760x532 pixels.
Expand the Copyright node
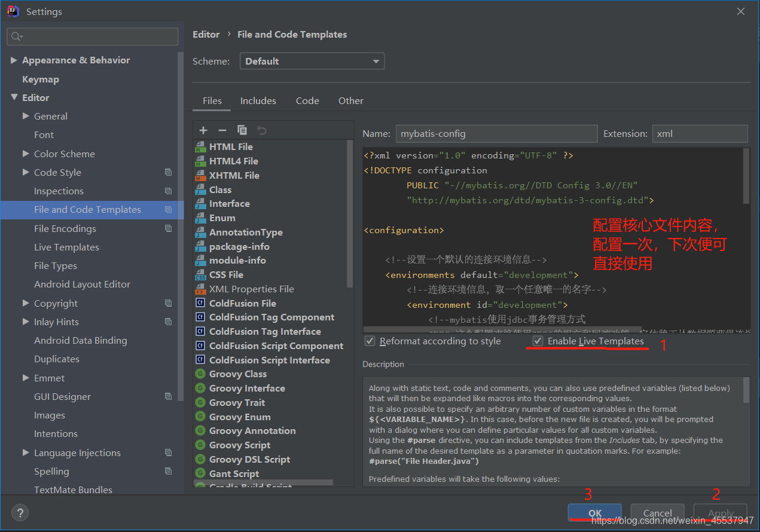[26, 303]
